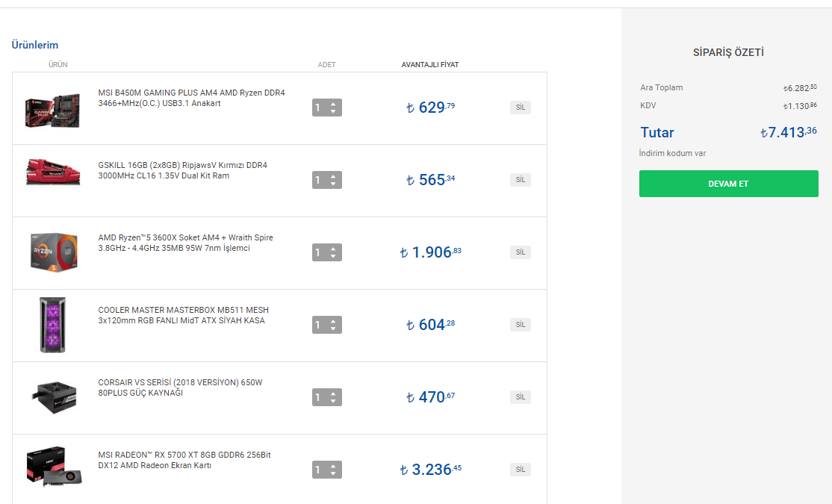Remove Corsair power supply with SİL button
832x504 pixels.
[x=521, y=396]
